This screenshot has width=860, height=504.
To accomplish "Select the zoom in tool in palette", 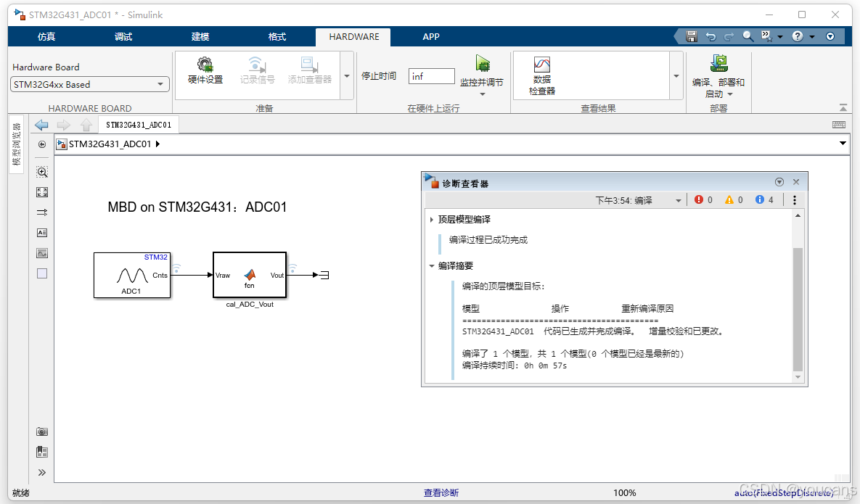I will (x=42, y=172).
